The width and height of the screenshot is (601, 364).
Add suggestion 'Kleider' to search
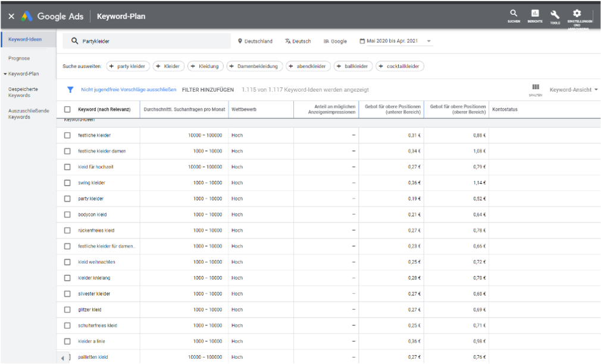[168, 66]
